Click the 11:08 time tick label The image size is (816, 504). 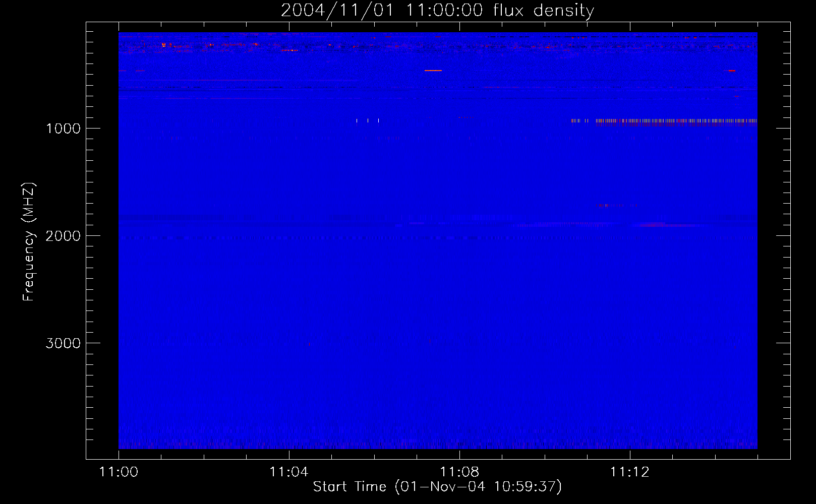pyautogui.click(x=459, y=472)
